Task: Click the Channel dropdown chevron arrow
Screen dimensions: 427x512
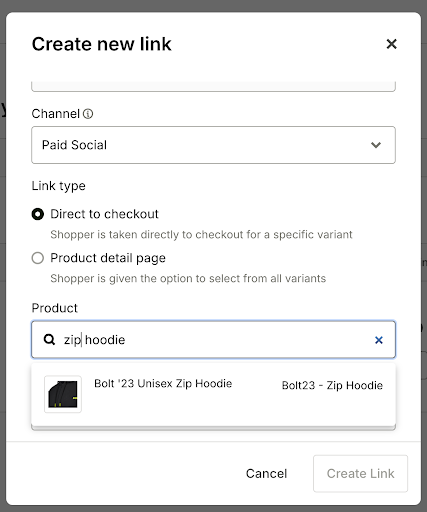Action: click(376, 145)
